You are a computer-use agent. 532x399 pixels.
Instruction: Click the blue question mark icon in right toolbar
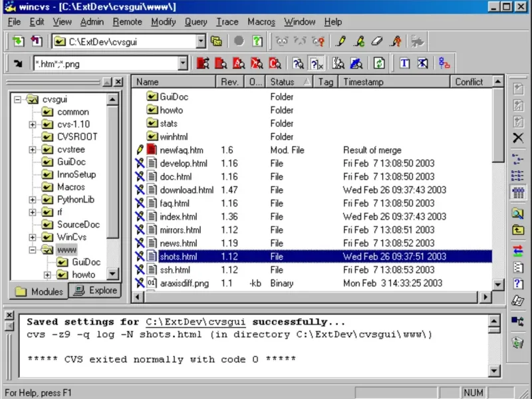click(x=517, y=284)
